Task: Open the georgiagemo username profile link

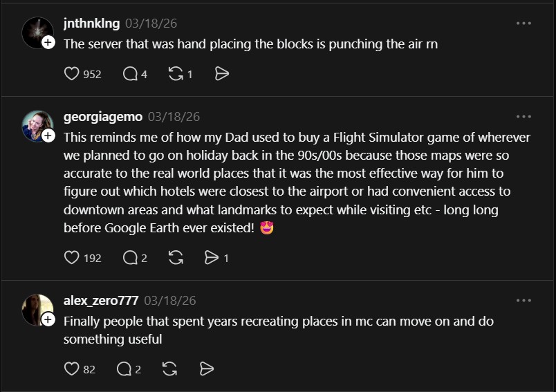Action: 102,117
